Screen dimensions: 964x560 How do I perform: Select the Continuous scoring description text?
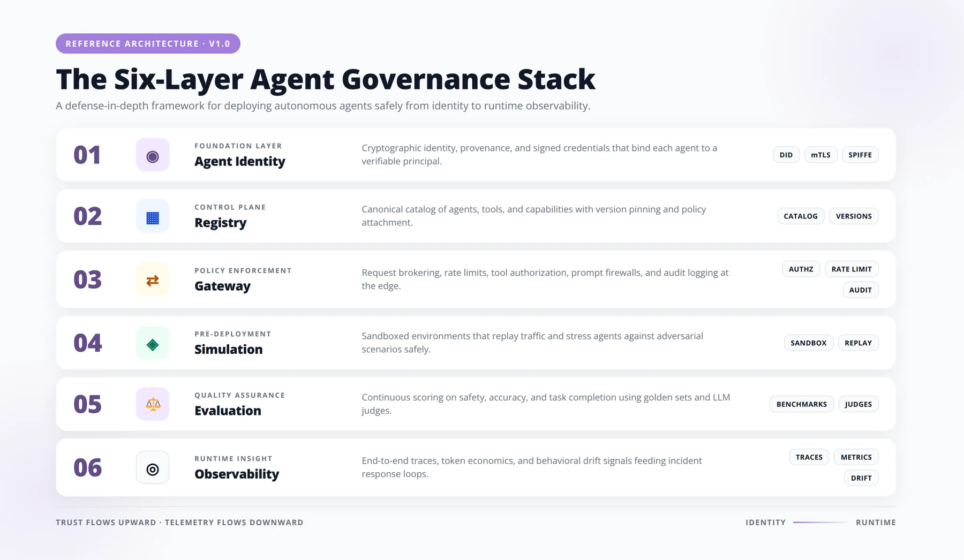click(546, 404)
